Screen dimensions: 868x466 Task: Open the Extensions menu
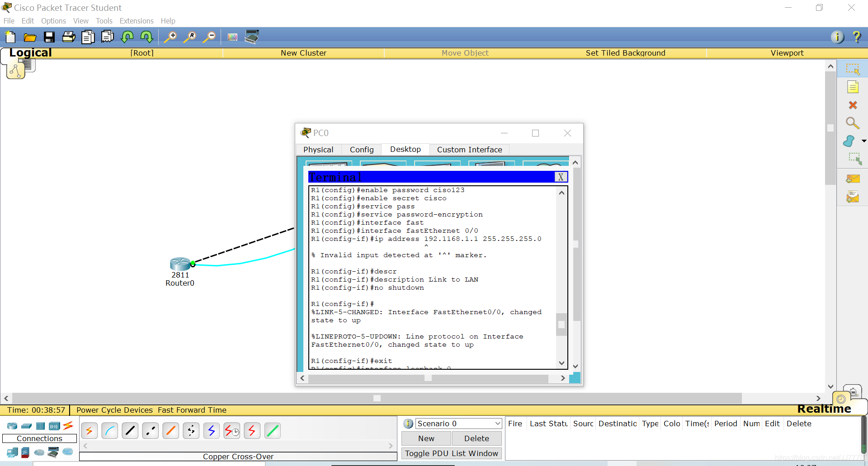click(x=137, y=21)
